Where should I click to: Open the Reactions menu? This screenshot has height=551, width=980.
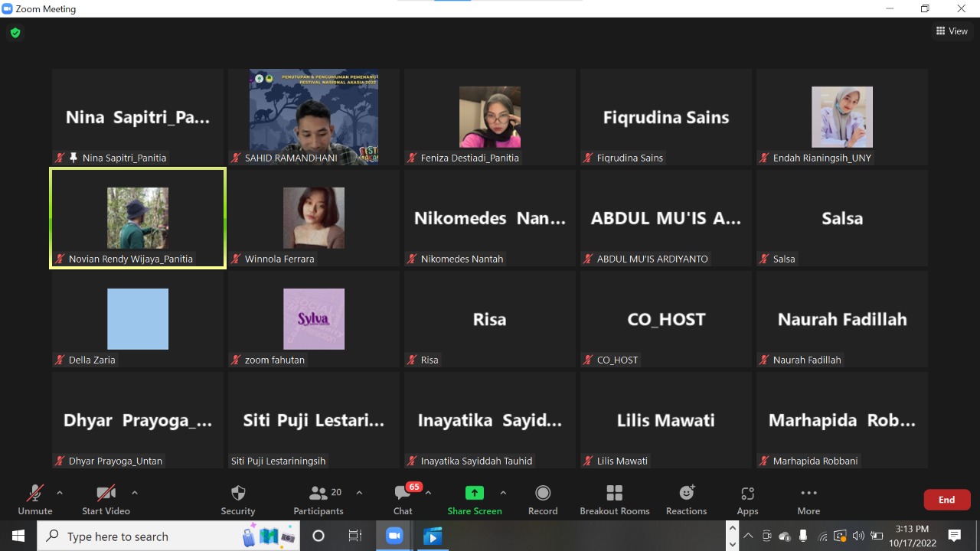(x=686, y=499)
